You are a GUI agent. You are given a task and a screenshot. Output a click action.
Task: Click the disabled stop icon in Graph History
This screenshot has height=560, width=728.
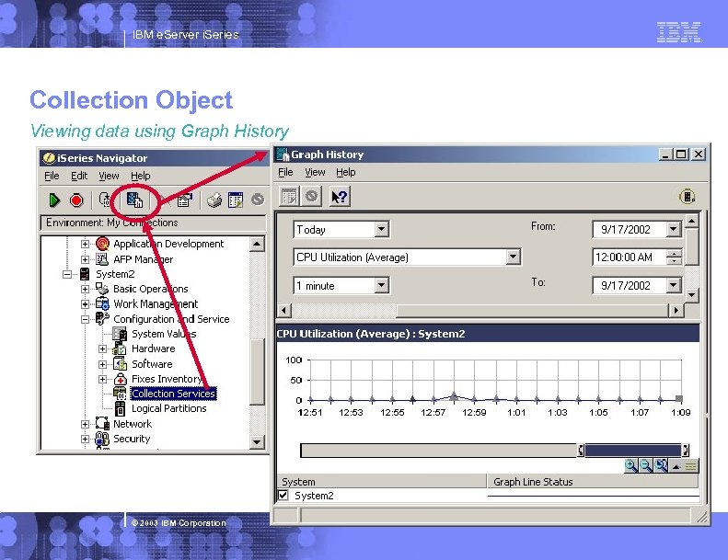[x=312, y=196]
